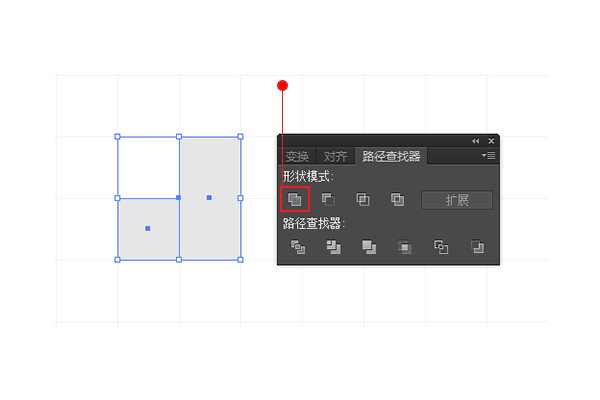This screenshot has height=400, width=600.
Task: Collapse the panel with double-arrow icon
Action: (475, 141)
